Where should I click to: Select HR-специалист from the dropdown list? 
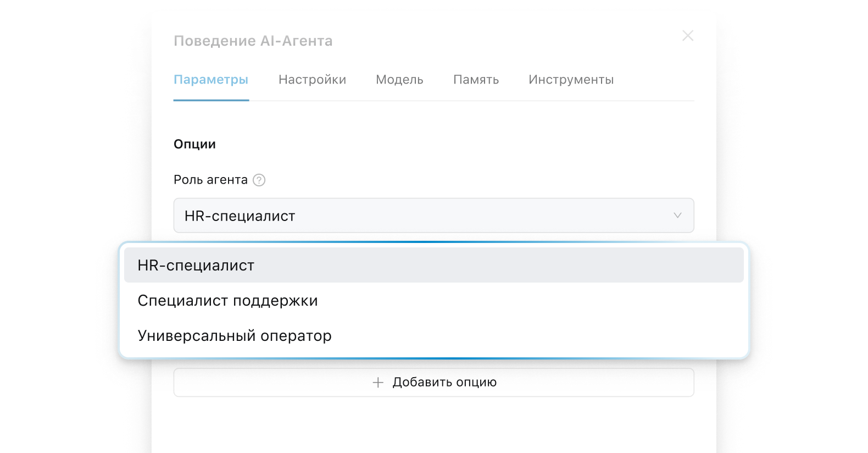(196, 266)
